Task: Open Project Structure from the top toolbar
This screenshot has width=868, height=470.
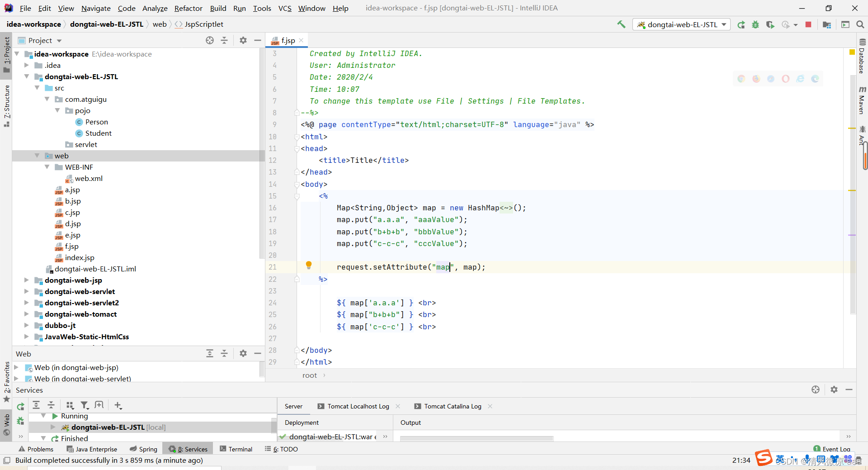Action: 827,24
